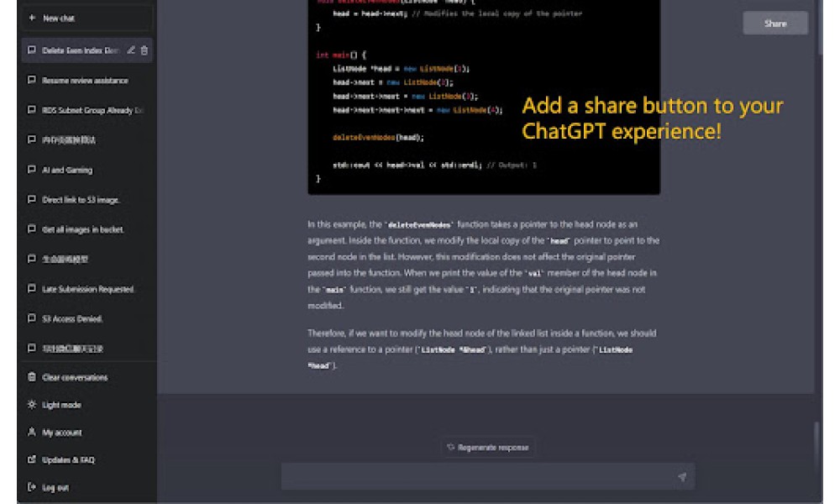
Task: Open the Resume review assistance chat
Action: 87,81
